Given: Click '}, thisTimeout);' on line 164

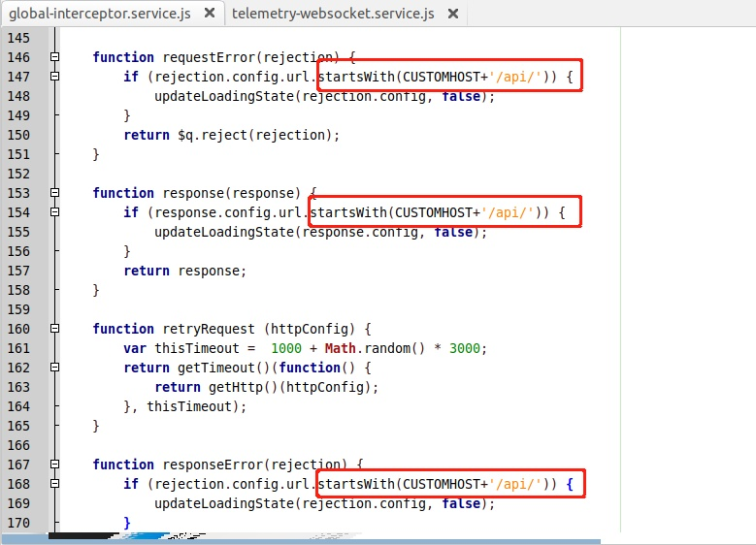Looking at the screenshot, I should click(185, 406).
